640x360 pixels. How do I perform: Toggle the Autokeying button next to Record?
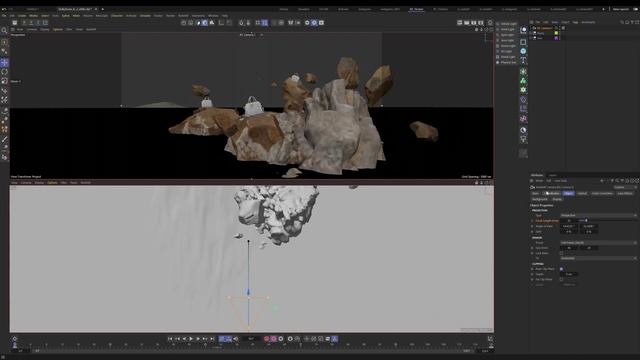tap(273, 339)
